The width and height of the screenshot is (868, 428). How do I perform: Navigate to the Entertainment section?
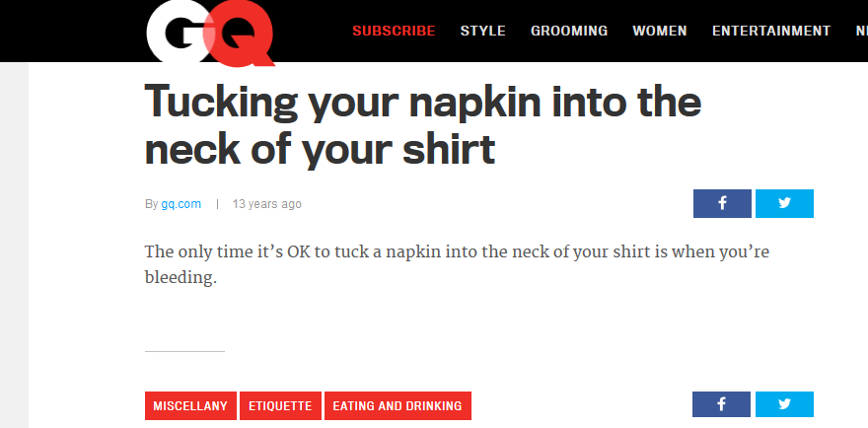tap(771, 31)
